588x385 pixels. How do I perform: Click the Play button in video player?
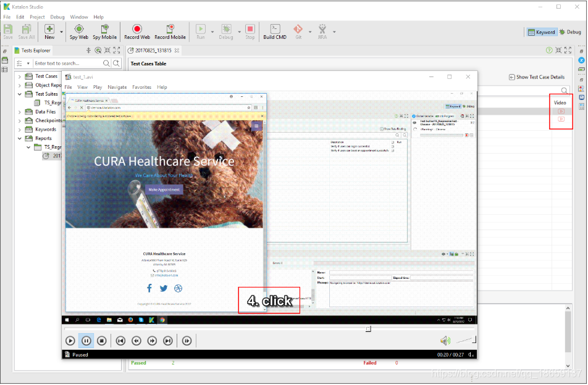tap(70, 341)
